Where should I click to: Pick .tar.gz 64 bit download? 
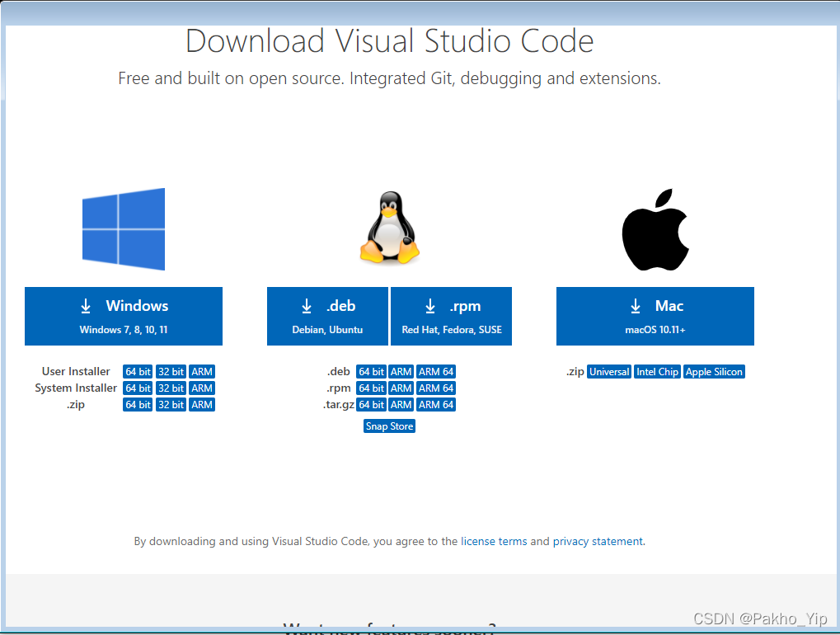pos(371,405)
